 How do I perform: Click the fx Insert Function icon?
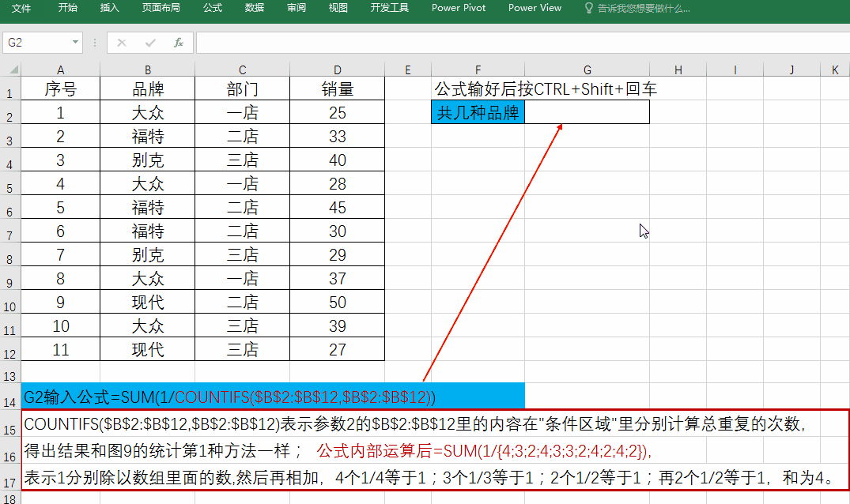click(x=179, y=43)
